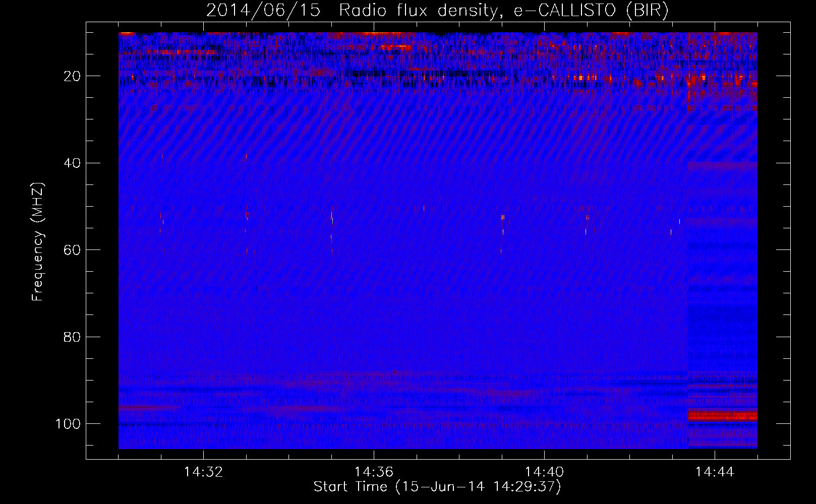This screenshot has height=504, width=816.
Task: Click the 60 frequency tick label
Action: 72,250
